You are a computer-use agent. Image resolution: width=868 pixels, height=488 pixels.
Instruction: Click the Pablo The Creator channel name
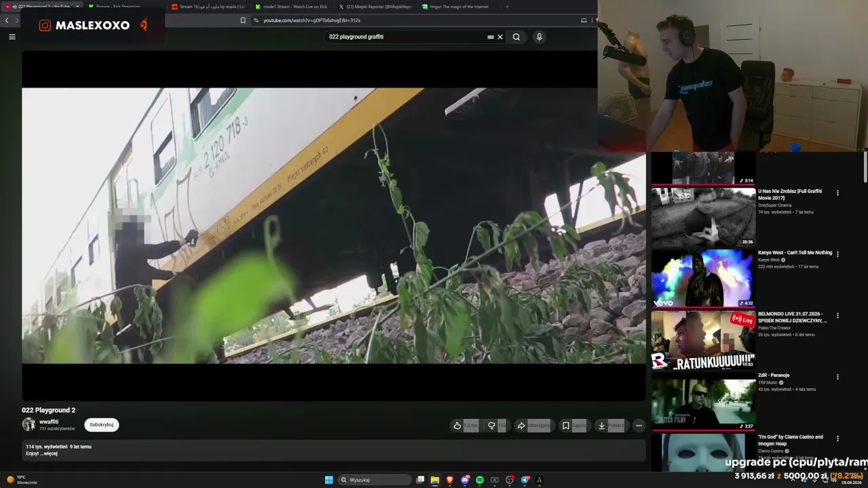coord(774,328)
